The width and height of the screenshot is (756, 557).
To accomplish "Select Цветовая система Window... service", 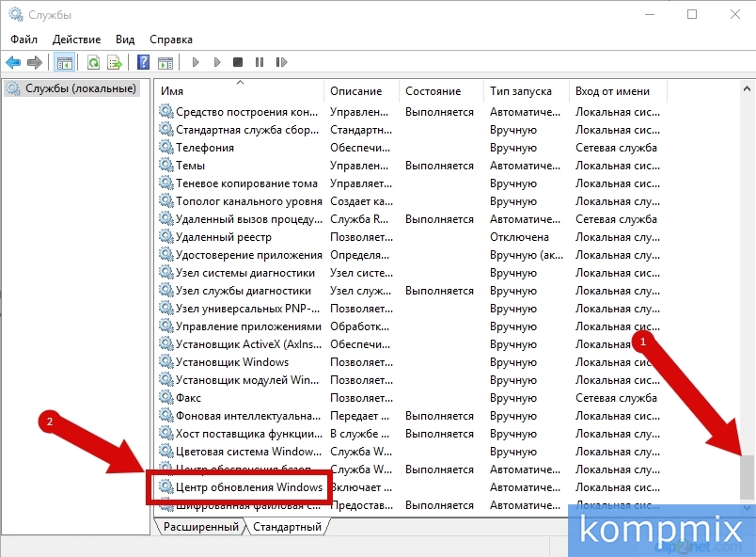I will click(248, 451).
